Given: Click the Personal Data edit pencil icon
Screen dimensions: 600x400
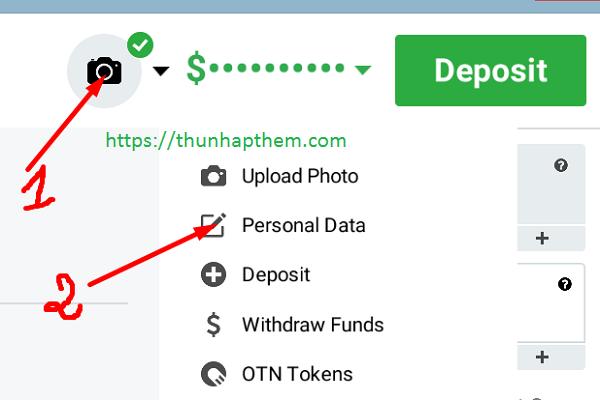Looking at the screenshot, I should (x=214, y=225).
